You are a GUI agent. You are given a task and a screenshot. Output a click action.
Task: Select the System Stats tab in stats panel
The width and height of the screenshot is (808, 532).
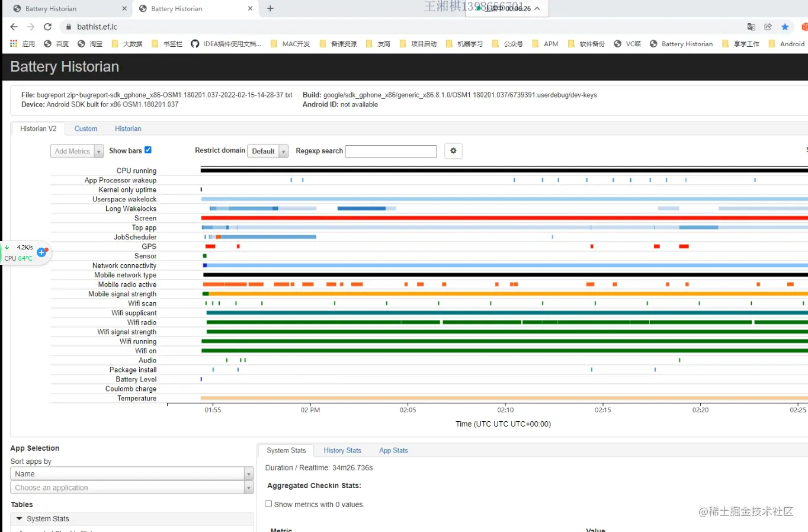(286, 451)
